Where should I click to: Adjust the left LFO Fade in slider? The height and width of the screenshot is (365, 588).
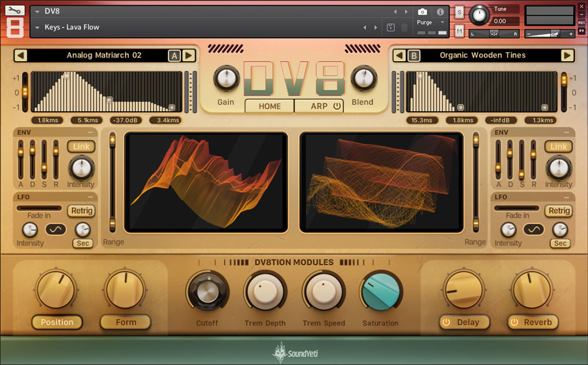click(39, 208)
